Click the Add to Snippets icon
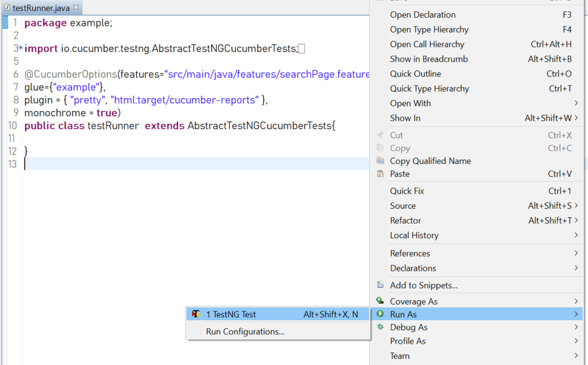Viewport: 588px width, 365px height. (380, 284)
